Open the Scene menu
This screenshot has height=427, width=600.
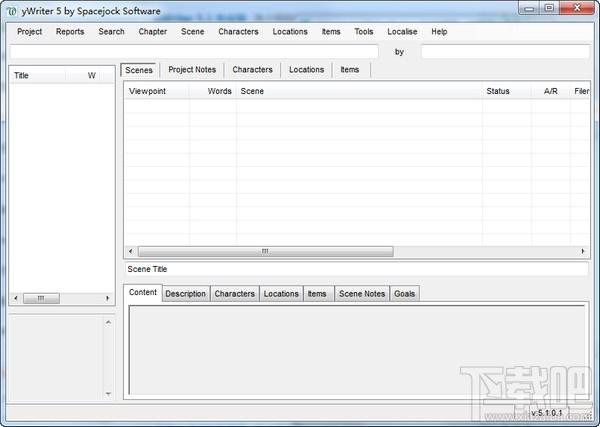tap(192, 32)
